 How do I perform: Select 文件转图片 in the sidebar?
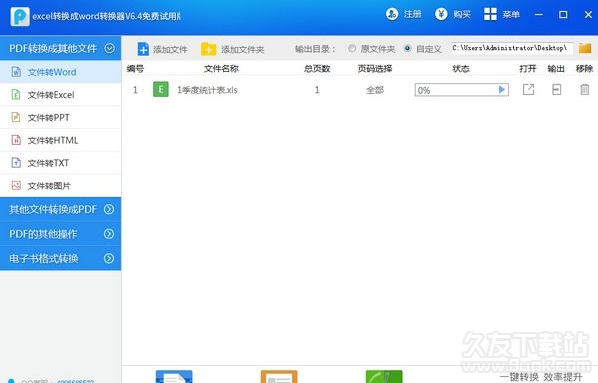click(61, 186)
